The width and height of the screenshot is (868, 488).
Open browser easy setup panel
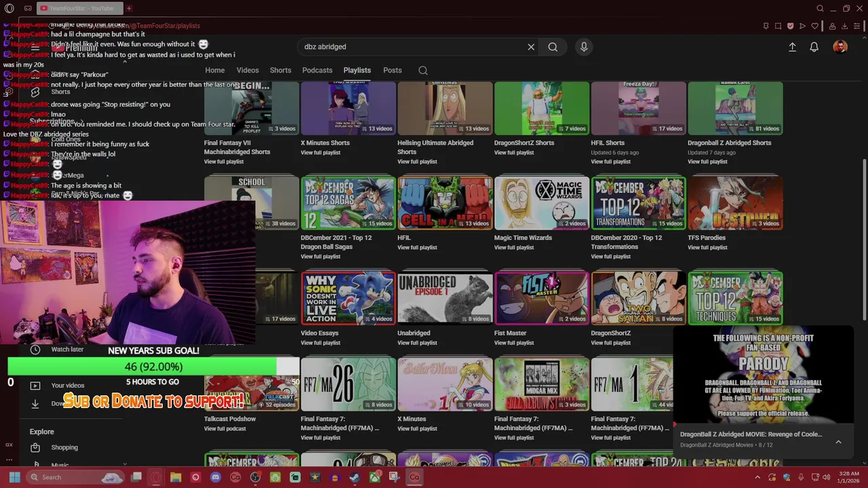[x=858, y=26]
